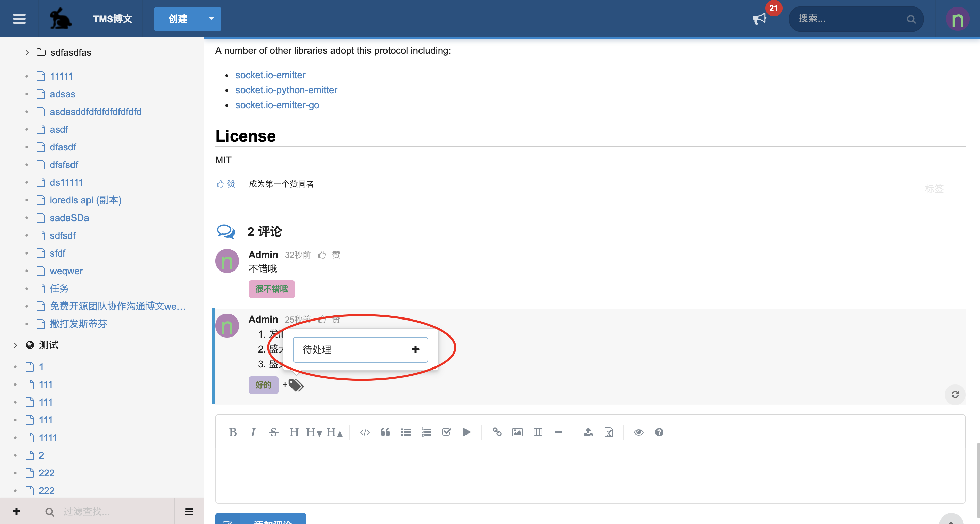980x524 pixels.
Task: Click the play triangle toolbar icon
Action: [x=467, y=432]
